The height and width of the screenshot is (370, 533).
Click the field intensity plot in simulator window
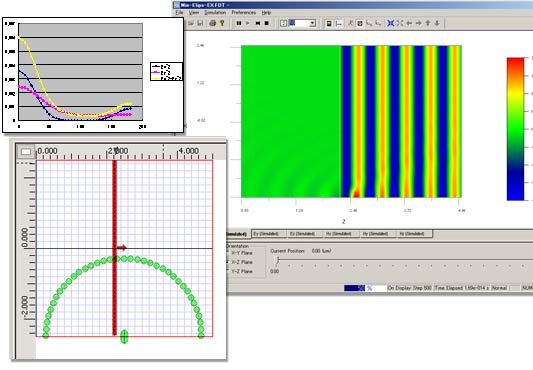tap(351, 121)
